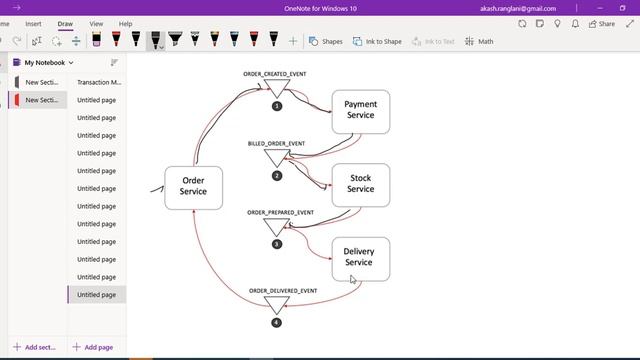Open the gray New Secti... section
This screenshot has height=360, width=640.
tap(38, 82)
